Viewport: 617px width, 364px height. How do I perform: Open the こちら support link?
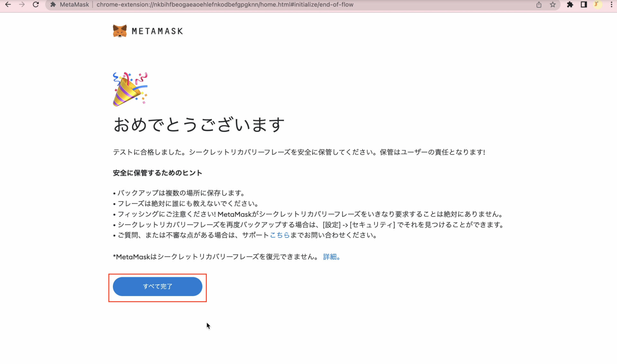pyautogui.click(x=280, y=235)
